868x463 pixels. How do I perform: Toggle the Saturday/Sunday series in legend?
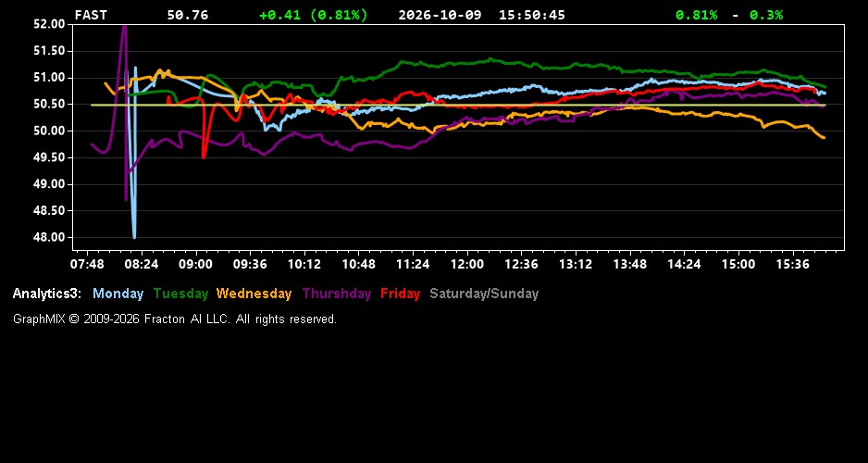point(484,294)
